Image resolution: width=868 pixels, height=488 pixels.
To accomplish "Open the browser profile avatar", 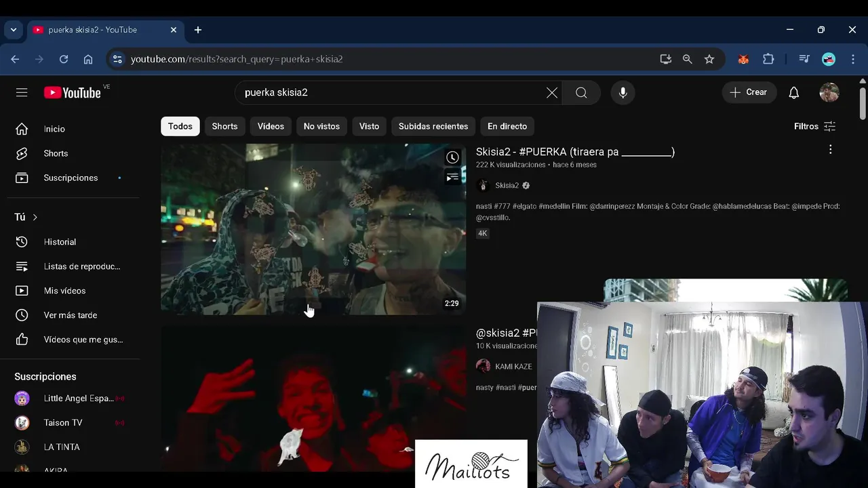I will 829,59.
